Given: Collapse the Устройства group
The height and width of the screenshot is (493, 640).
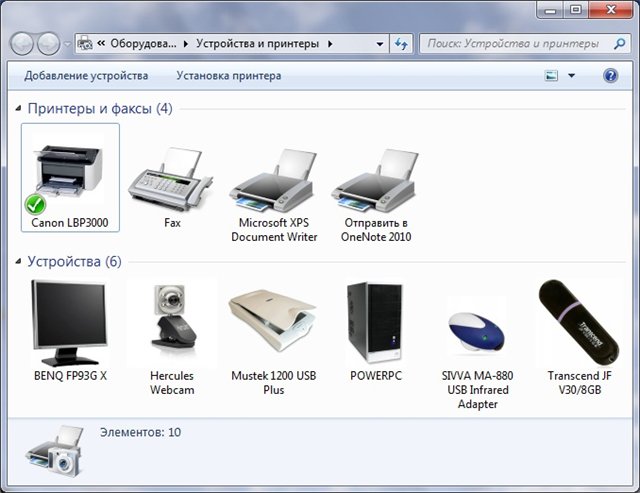Looking at the screenshot, I should point(18,261).
